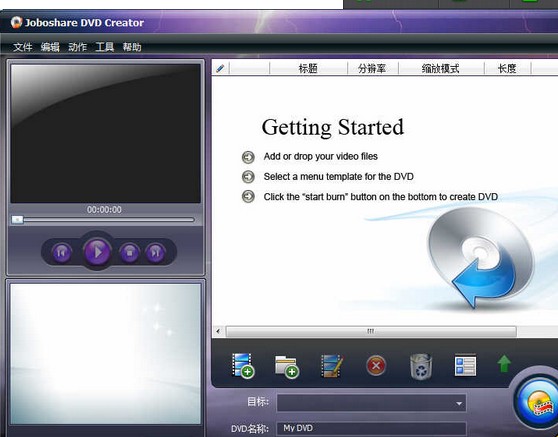Click bullet icon beside Select a menu template

tap(248, 177)
